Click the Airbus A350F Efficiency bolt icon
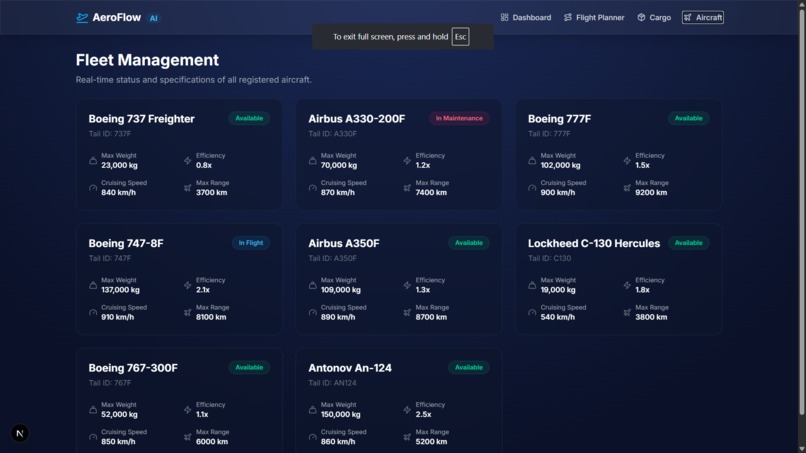 (407, 285)
